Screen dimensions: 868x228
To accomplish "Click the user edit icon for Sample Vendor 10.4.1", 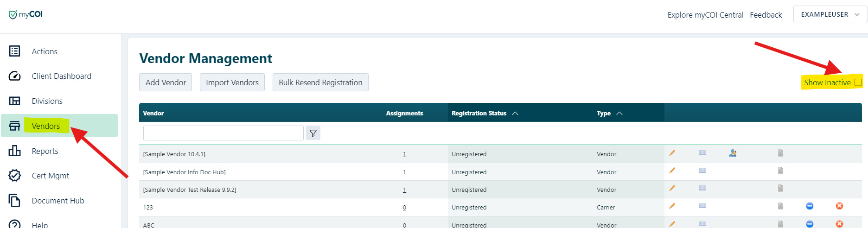I will 733,153.
